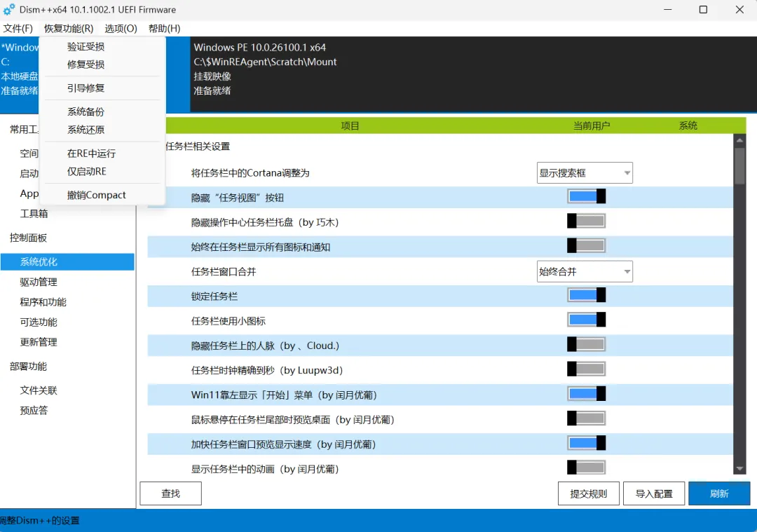Click the 刷新 button
Screen dimensions: 757x532
(x=719, y=493)
